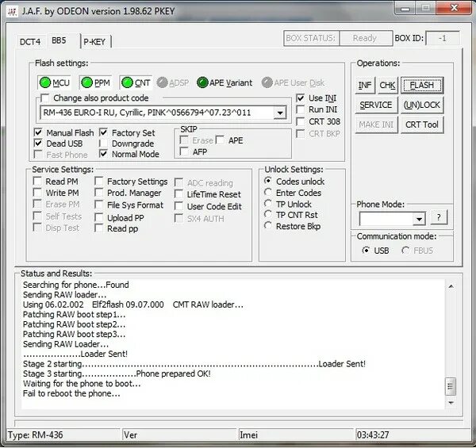Click the BOX STATUS Ready field
This screenshot has width=476, height=448.
(x=366, y=38)
